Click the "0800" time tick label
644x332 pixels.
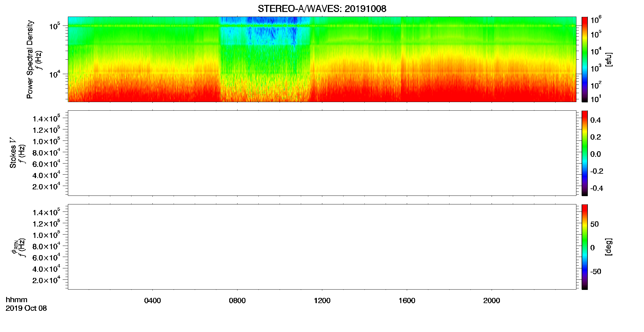tap(237, 301)
